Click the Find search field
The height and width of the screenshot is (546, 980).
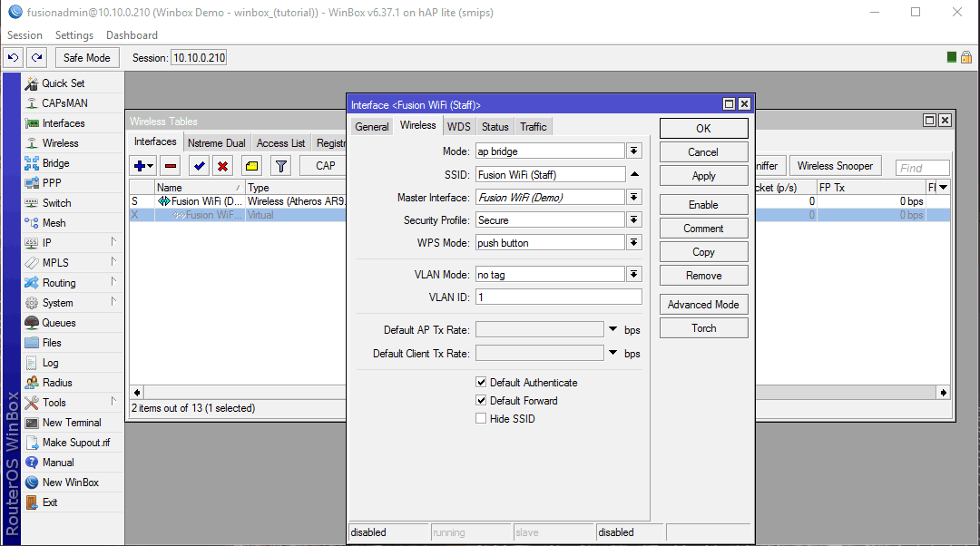(923, 168)
